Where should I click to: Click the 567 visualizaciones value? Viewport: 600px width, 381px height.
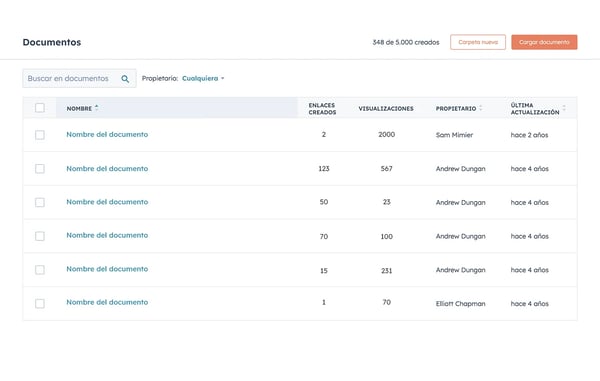point(386,168)
